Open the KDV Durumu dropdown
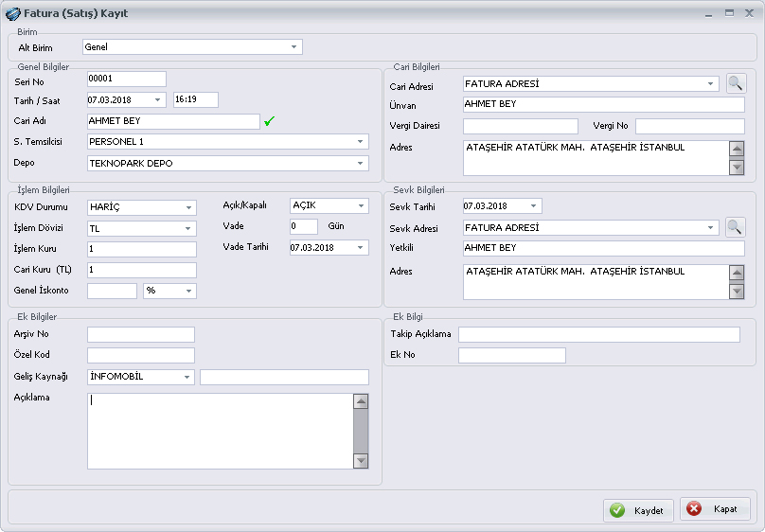 click(x=188, y=207)
